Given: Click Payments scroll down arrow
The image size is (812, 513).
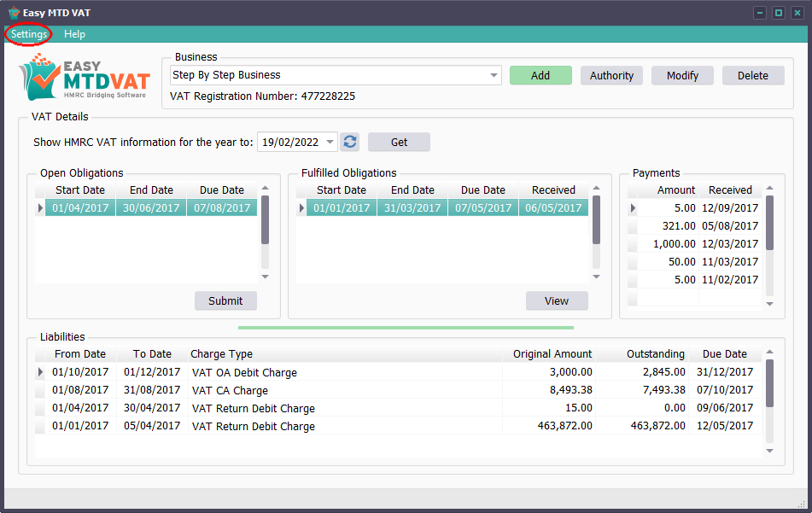Looking at the screenshot, I should pyautogui.click(x=770, y=304).
